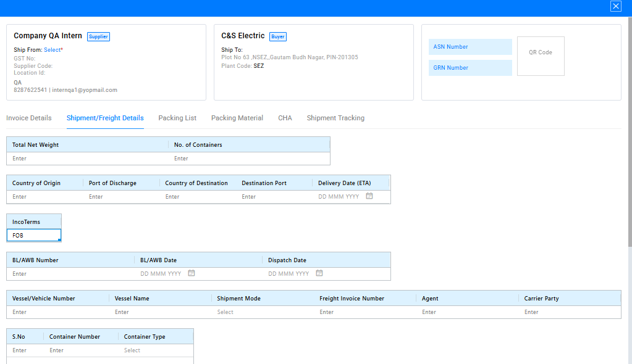Open the Packing List tab
Image resolution: width=632 pixels, height=364 pixels.
pyautogui.click(x=177, y=118)
